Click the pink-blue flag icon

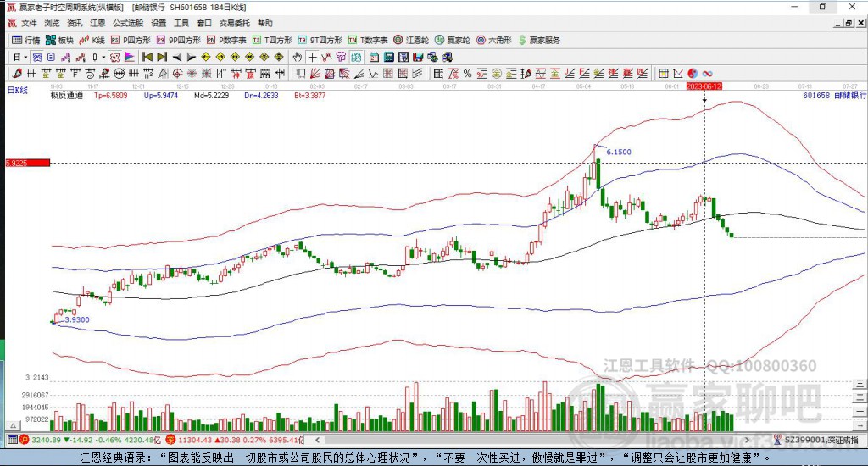coord(130,57)
